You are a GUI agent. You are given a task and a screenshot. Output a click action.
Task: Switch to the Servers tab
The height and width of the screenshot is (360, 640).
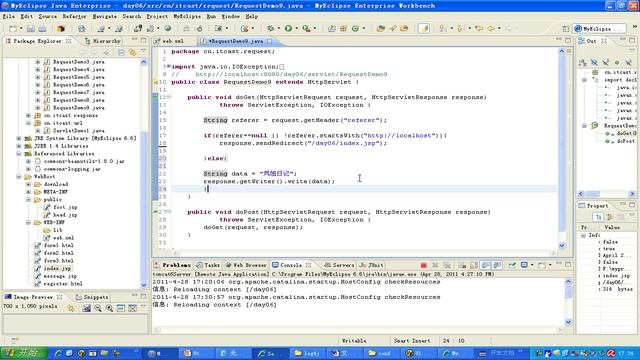tap(339, 265)
